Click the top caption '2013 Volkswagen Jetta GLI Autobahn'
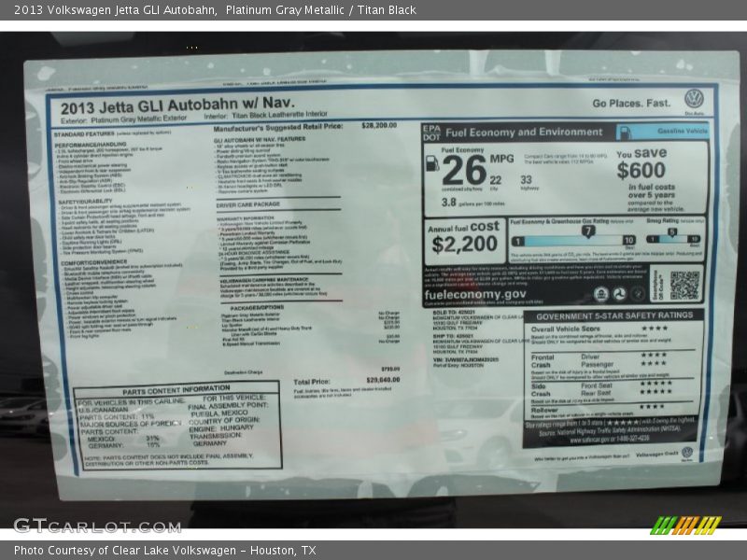The height and width of the screenshot is (560, 747). click(x=115, y=10)
